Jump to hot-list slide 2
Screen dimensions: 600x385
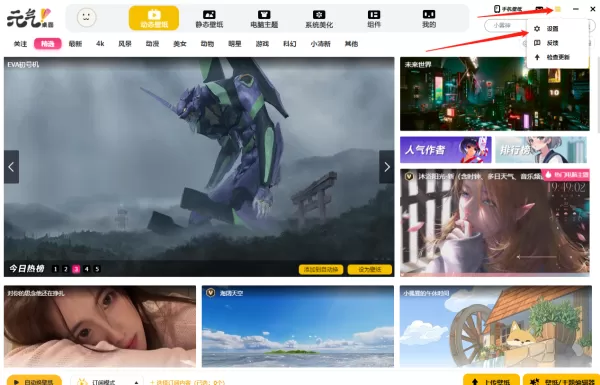[x=65, y=269]
